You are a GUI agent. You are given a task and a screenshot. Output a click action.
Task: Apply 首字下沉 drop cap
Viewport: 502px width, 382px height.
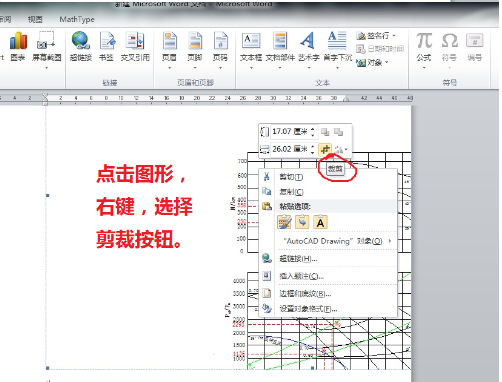(337, 47)
